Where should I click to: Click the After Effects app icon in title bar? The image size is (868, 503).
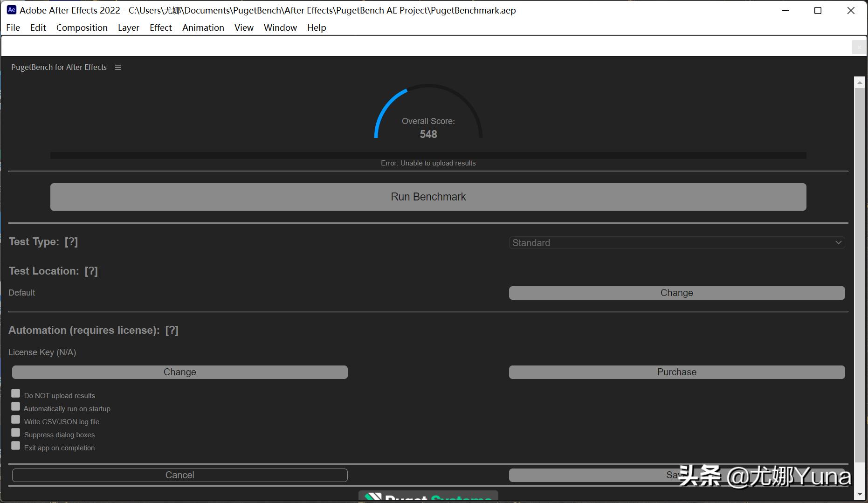click(x=12, y=10)
